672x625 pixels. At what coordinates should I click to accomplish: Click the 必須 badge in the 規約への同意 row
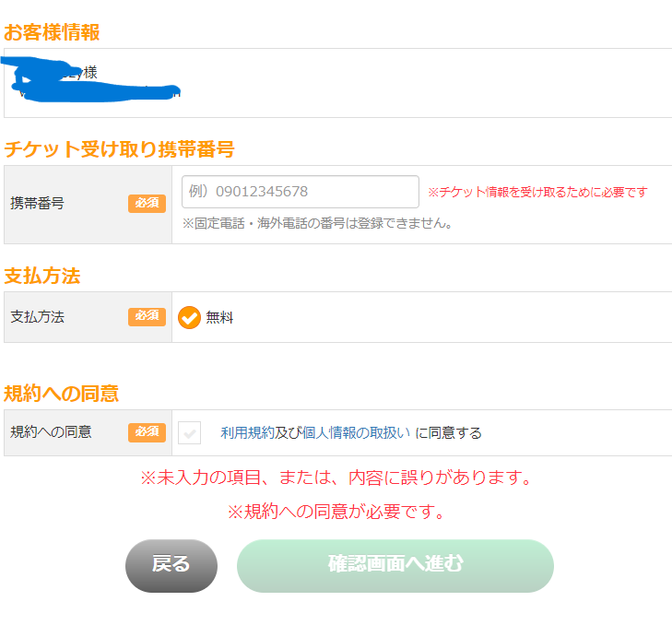tap(147, 431)
